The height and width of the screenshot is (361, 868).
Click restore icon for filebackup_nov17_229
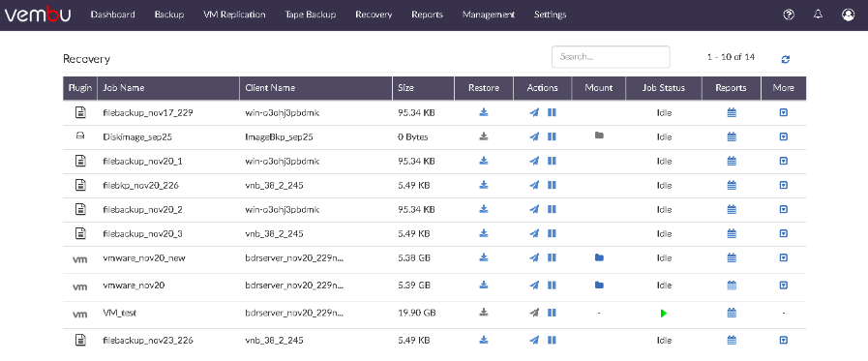tap(483, 112)
